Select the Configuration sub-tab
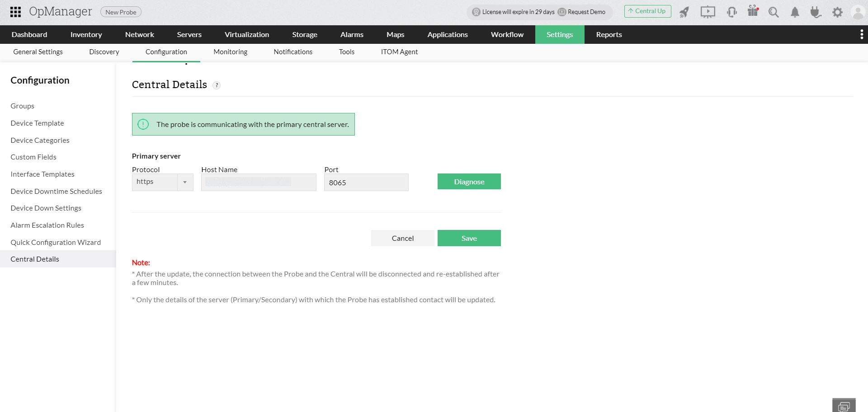Screen dimensions: 868x412 coord(166,52)
